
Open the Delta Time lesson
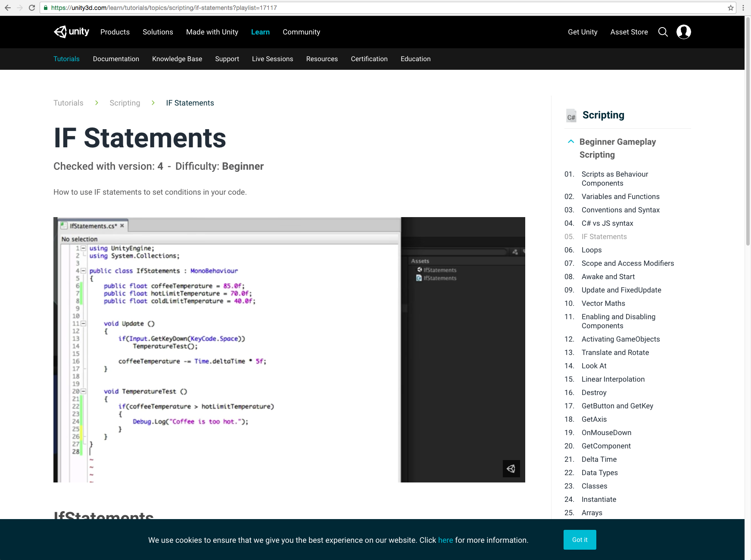tap(599, 459)
